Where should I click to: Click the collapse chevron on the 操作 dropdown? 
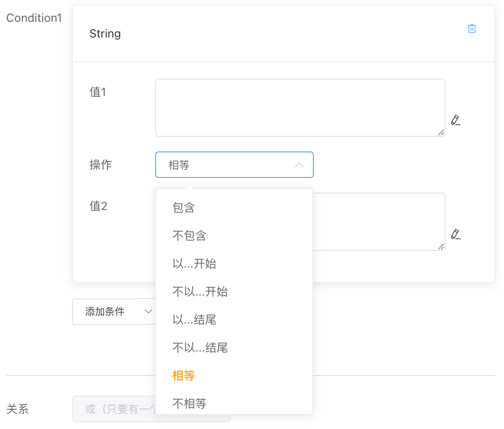[299, 165]
